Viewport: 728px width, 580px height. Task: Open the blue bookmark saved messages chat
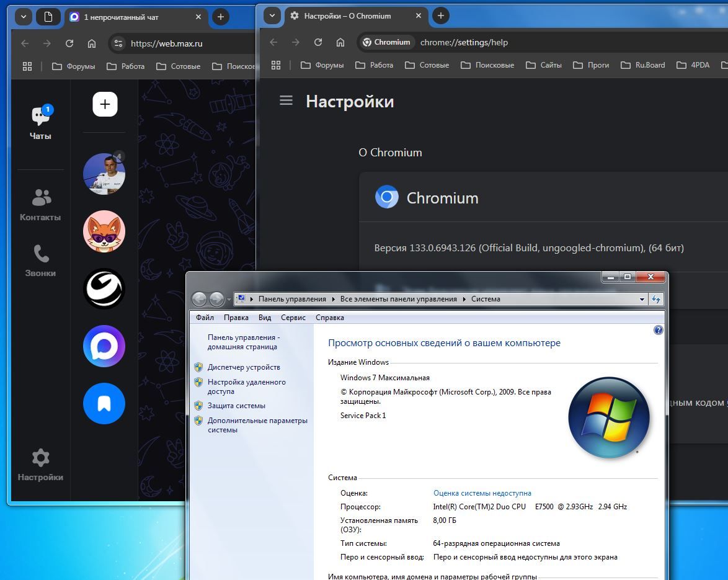pos(104,404)
